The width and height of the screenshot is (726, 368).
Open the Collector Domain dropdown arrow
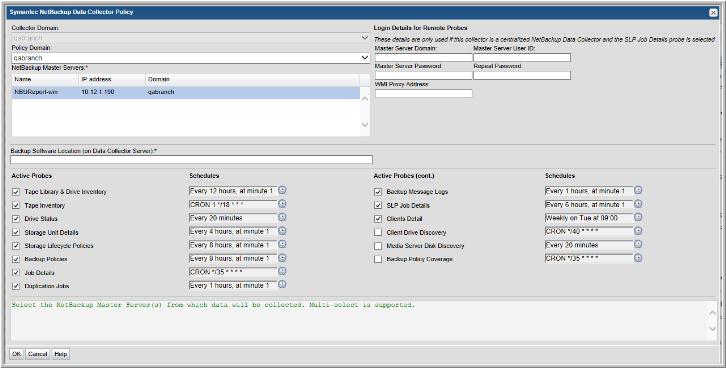pos(365,38)
